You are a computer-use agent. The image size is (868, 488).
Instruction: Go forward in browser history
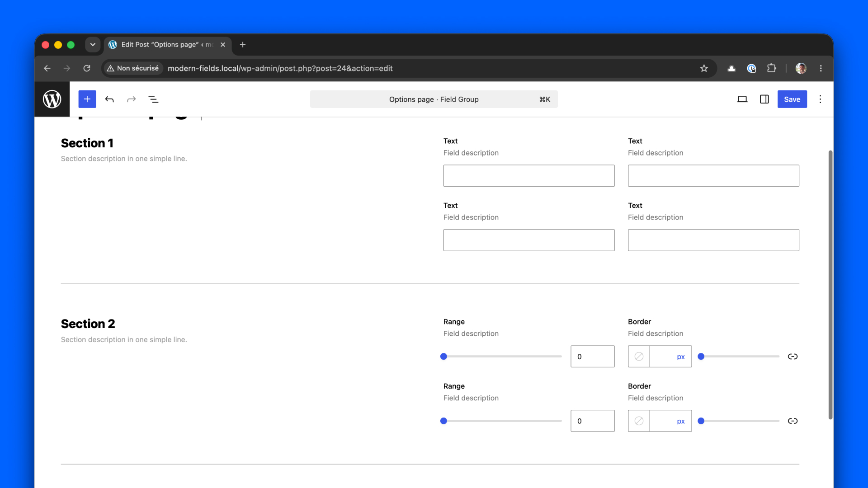[67, 68]
